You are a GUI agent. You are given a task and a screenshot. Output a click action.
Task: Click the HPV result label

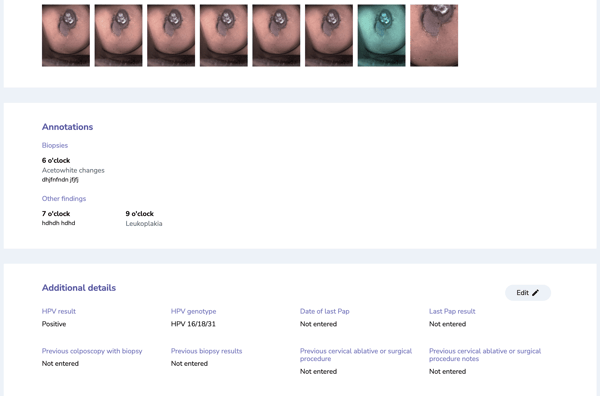coord(59,311)
